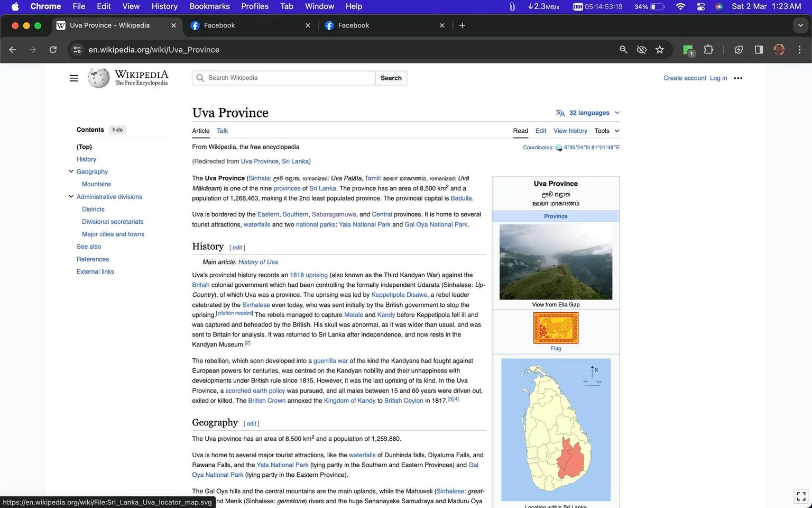Open View history tab
The width and height of the screenshot is (812, 508).
point(570,131)
